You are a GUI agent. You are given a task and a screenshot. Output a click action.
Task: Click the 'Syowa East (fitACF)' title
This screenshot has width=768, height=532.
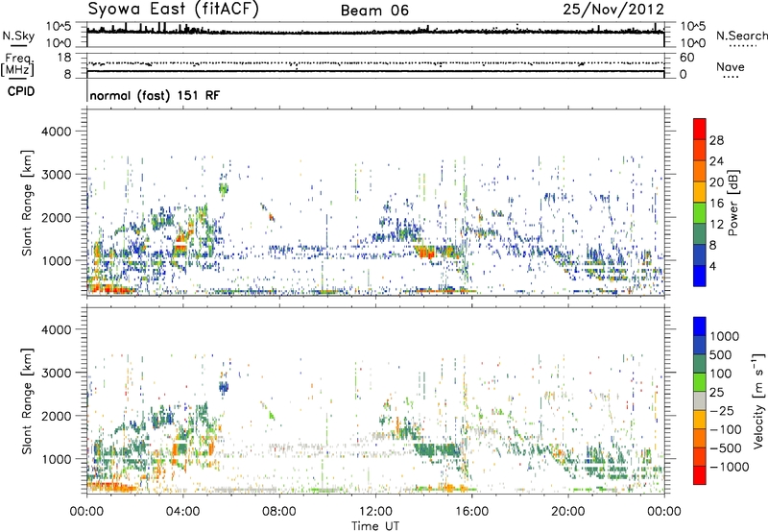173,10
